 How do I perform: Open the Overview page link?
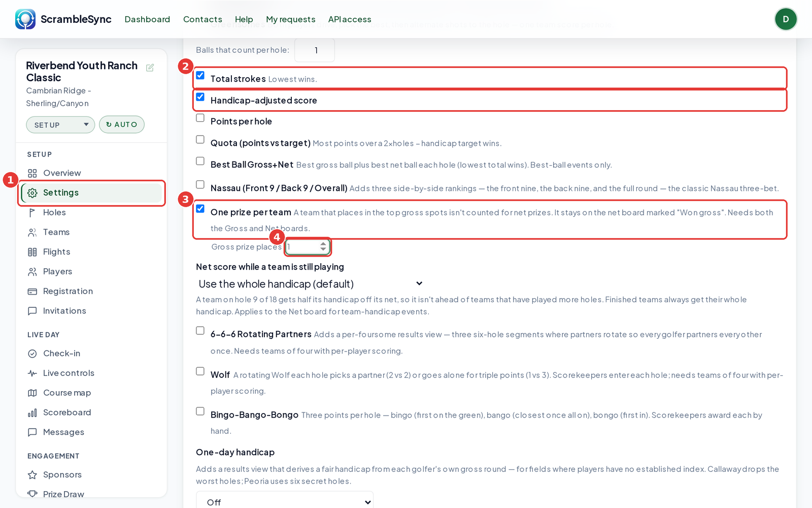[62, 173]
